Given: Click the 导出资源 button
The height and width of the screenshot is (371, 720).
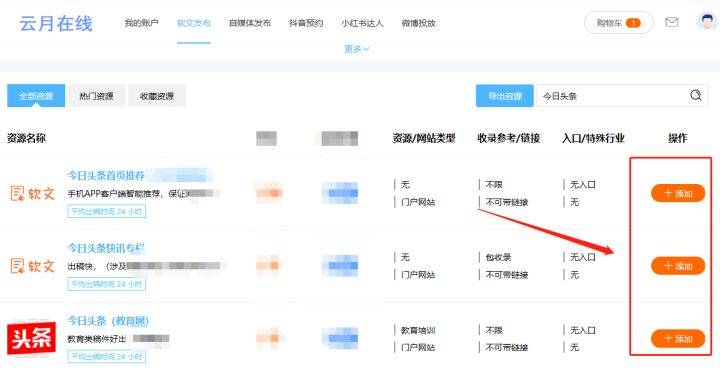Looking at the screenshot, I should click(505, 96).
